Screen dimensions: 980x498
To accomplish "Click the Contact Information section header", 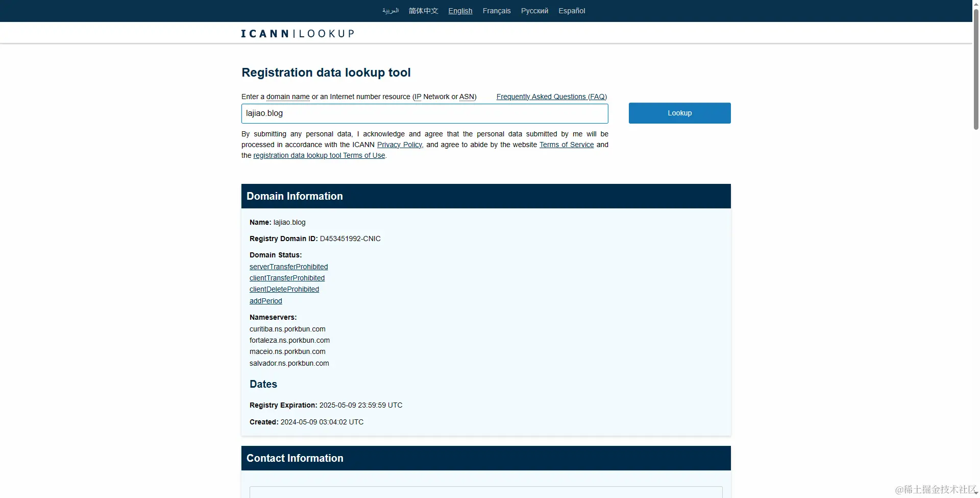I will coord(486,458).
